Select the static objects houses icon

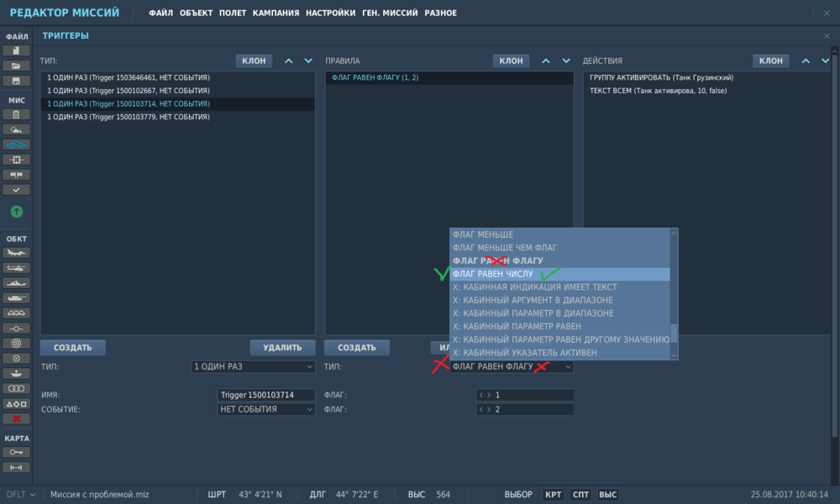[16, 312]
